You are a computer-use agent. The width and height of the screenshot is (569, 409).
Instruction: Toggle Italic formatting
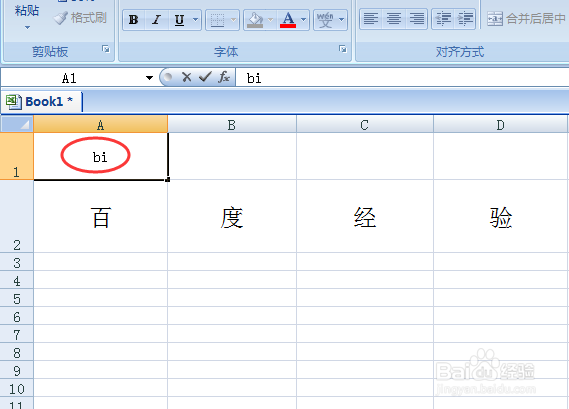[x=156, y=20]
